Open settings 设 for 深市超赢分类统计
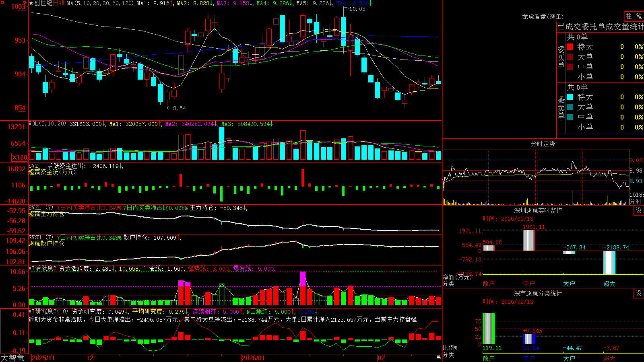The height and width of the screenshot is (362, 644). (x=639, y=293)
